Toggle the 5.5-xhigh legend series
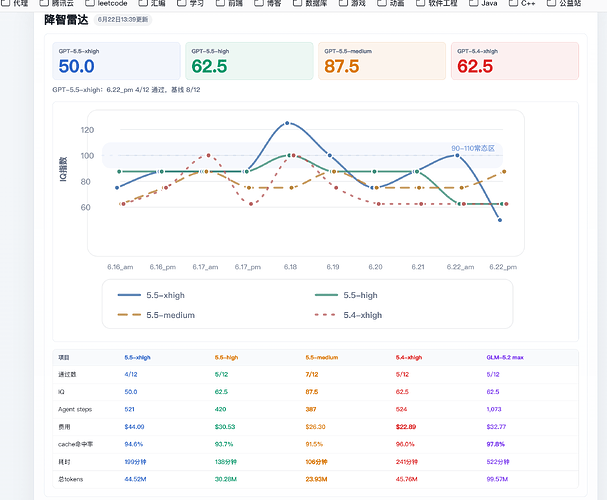This screenshot has height=500, width=607. [x=151, y=295]
